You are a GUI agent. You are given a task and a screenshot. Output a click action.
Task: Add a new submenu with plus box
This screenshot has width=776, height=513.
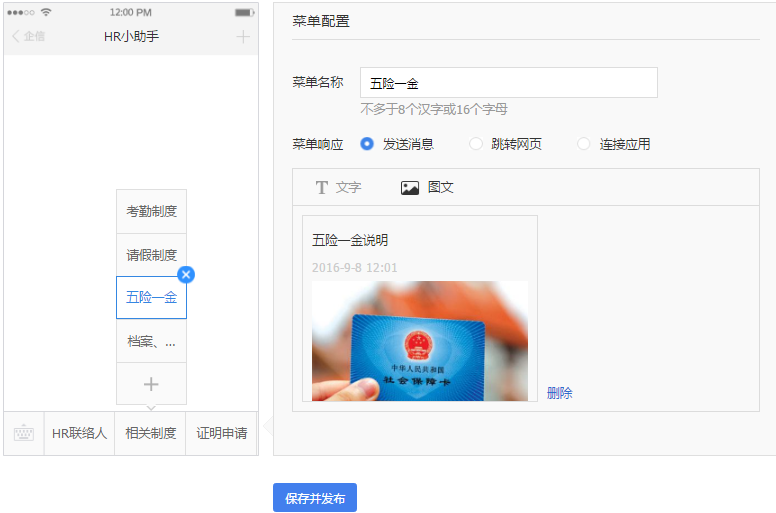click(x=151, y=384)
